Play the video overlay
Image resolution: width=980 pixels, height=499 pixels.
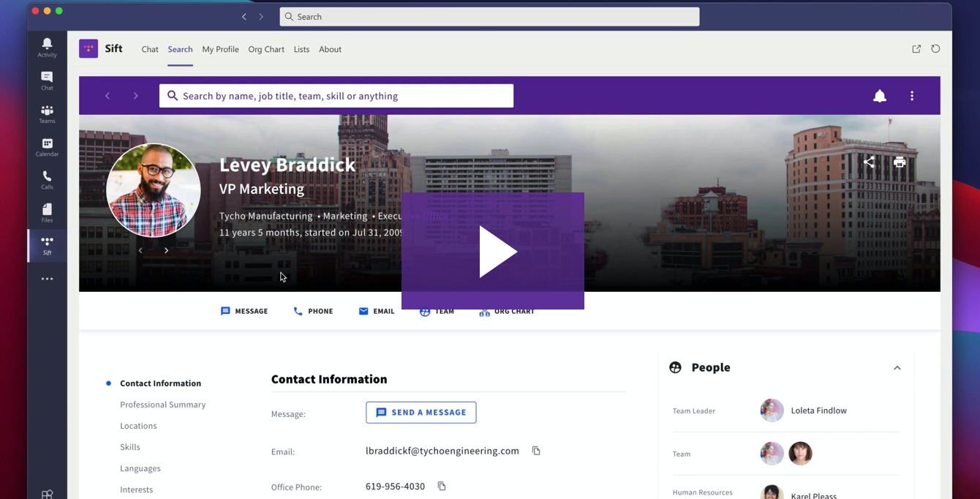pyautogui.click(x=493, y=251)
